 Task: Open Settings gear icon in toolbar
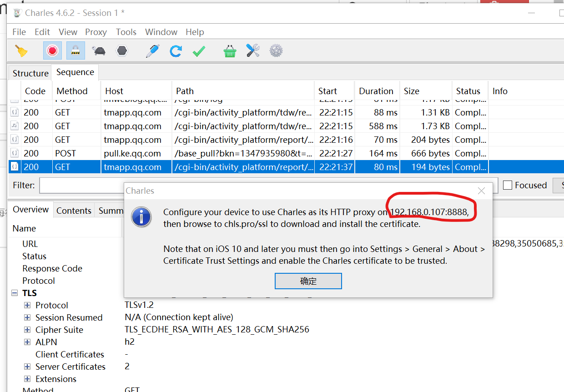276,50
